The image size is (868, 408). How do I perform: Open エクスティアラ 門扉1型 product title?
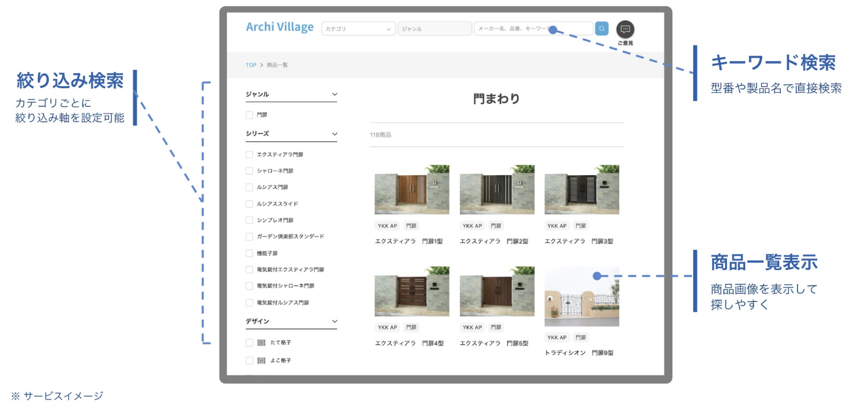409,241
